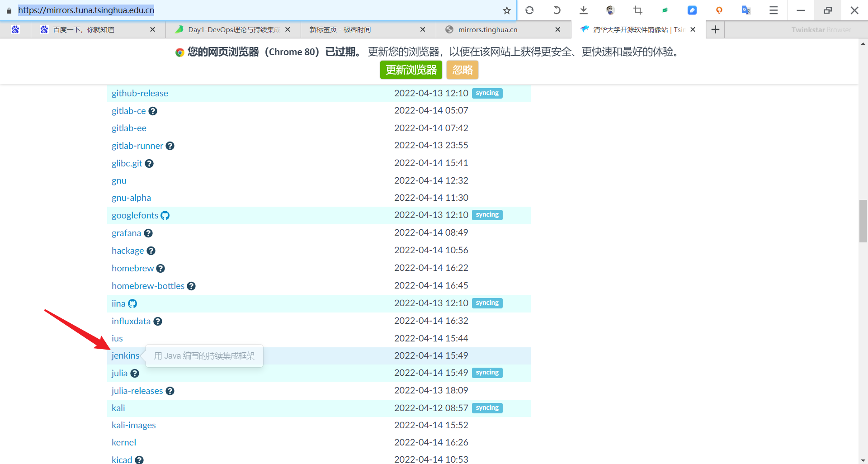Close the mirrors.tinghua.cn tab
This screenshot has height=464, width=868.
pos(558,29)
